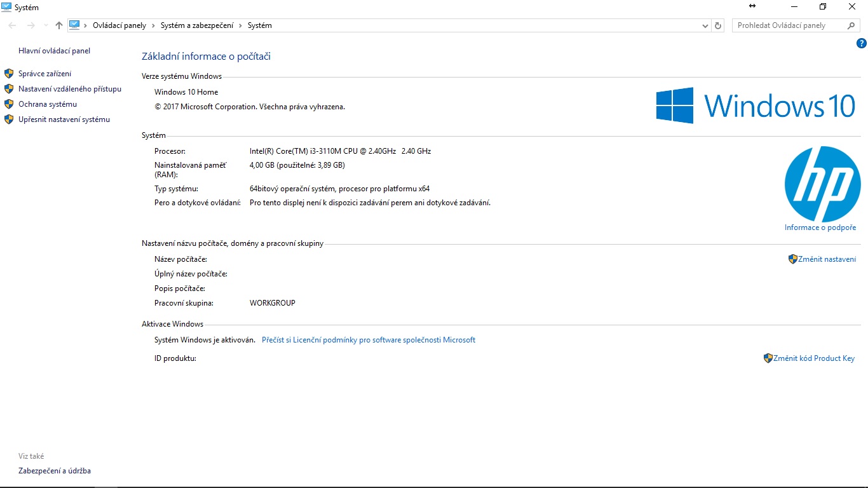Open the Nastavení vzdáleného přístupu link
Viewport: 868px width, 488px height.
tap(69, 89)
